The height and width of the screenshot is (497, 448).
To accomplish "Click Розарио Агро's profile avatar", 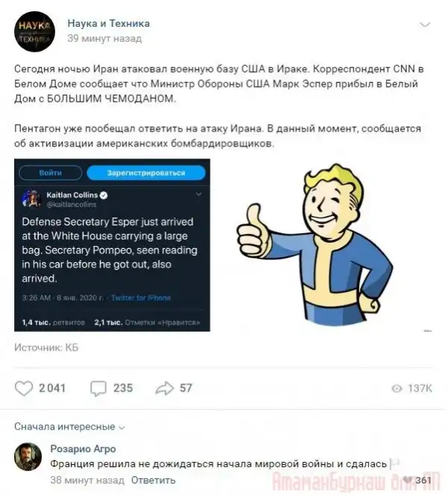I will click(x=28, y=457).
